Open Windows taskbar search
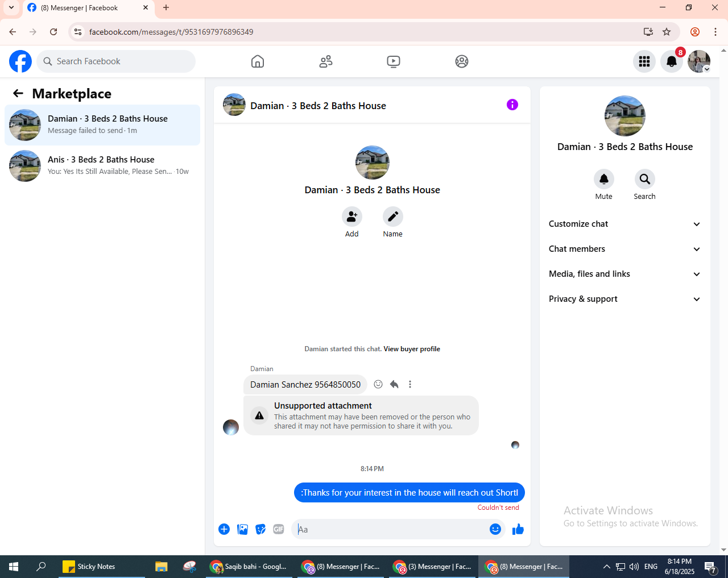The width and height of the screenshot is (728, 578). [x=41, y=567]
